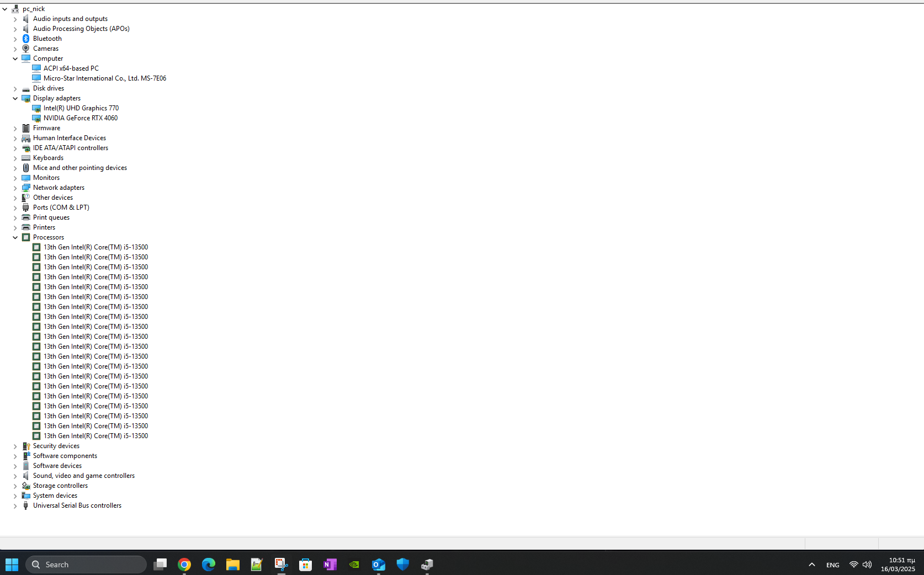
Task: Click the Other devices warning icon
Action: 26,198
